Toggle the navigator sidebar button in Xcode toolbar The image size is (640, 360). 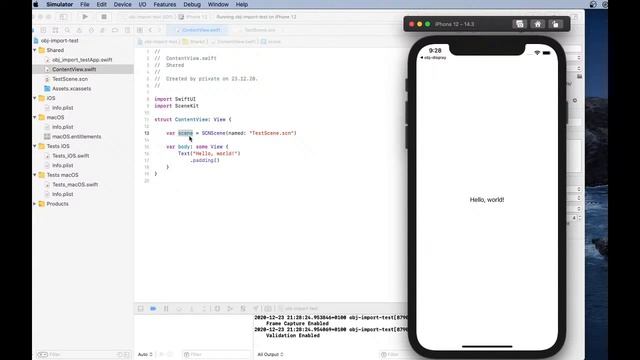pos(63,17)
